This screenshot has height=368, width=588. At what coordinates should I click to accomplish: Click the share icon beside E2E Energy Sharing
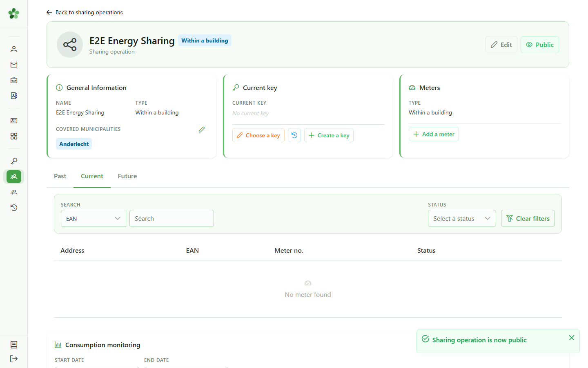pos(70,45)
